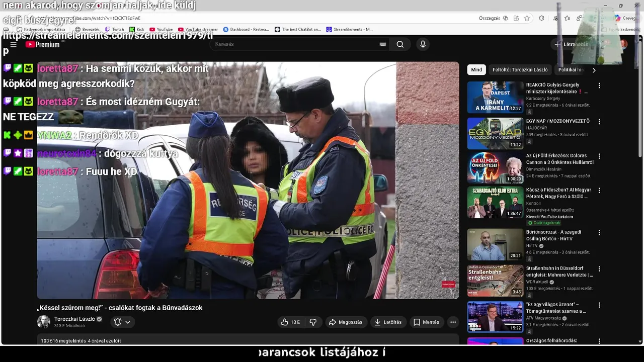Run search with the magnifier button
Image resolution: width=644 pixels, height=362 pixels.
[400, 44]
